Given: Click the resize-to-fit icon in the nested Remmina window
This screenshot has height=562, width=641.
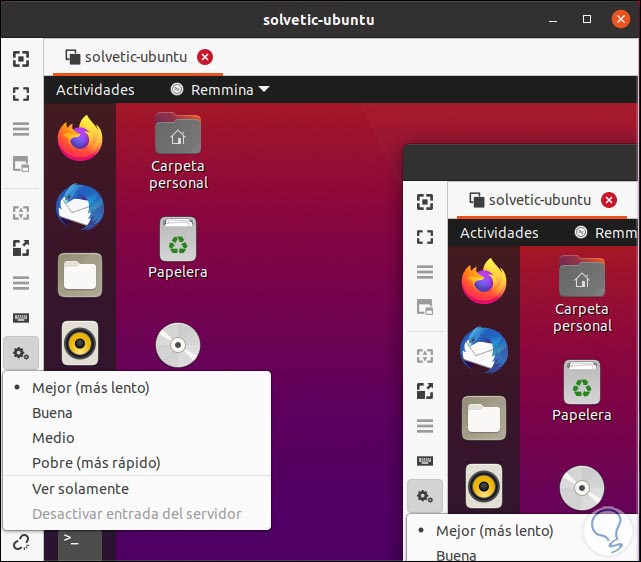Looking at the screenshot, I should [425, 202].
